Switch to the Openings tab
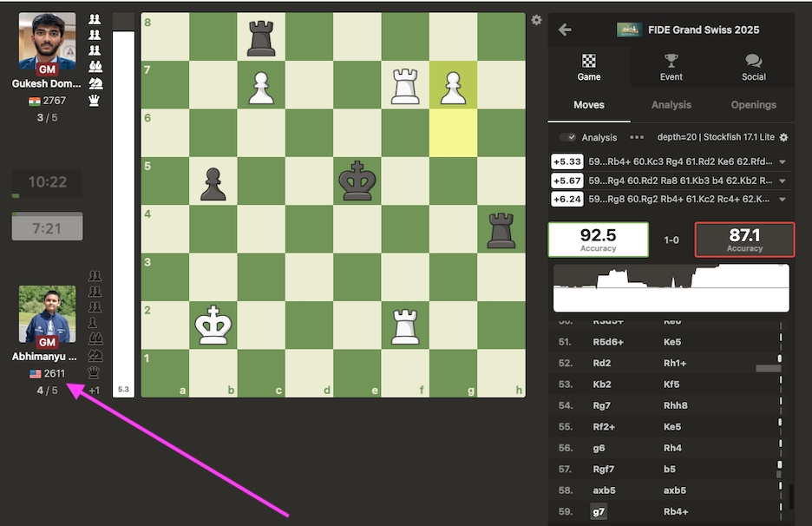Screen dimensions: 812x526 tap(753, 105)
